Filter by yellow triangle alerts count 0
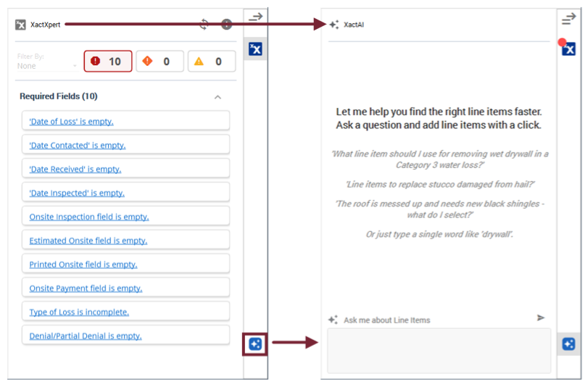The image size is (588, 387). [212, 61]
